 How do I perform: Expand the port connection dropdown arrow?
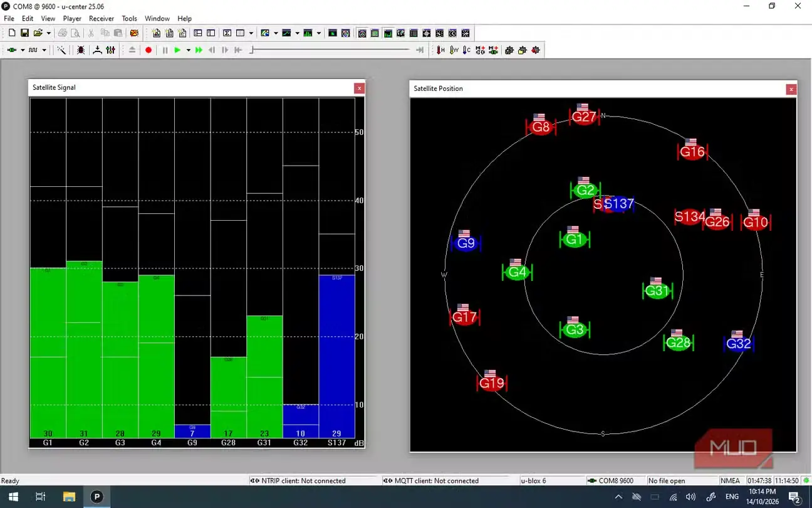click(x=23, y=50)
